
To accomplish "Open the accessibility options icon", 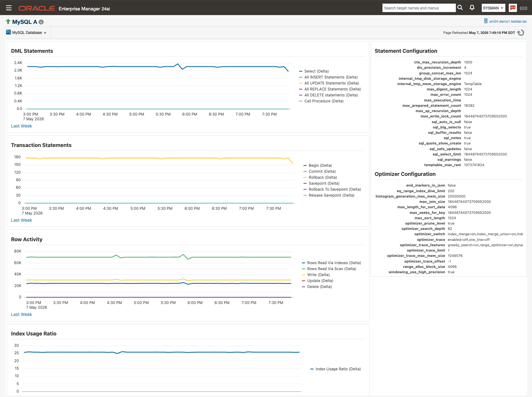I will [524, 8].
